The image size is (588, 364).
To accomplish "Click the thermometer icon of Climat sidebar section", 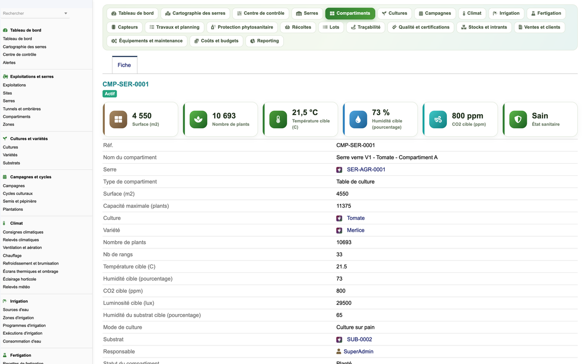I will (4, 223).
